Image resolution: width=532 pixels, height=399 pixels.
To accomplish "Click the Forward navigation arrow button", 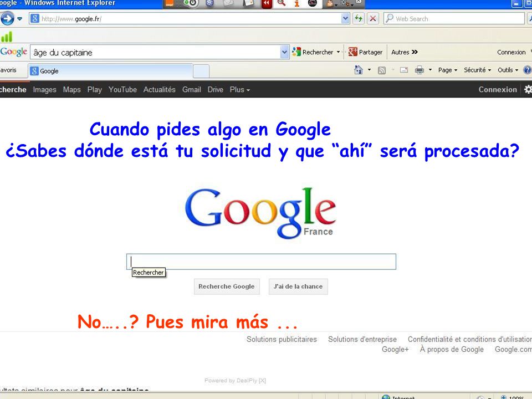I will tap(7, 18).
